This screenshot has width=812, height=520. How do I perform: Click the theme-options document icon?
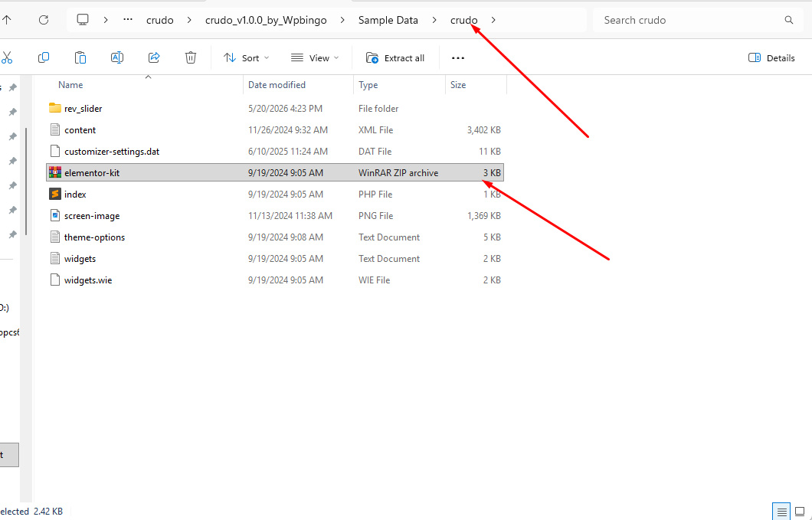(55, 237)
